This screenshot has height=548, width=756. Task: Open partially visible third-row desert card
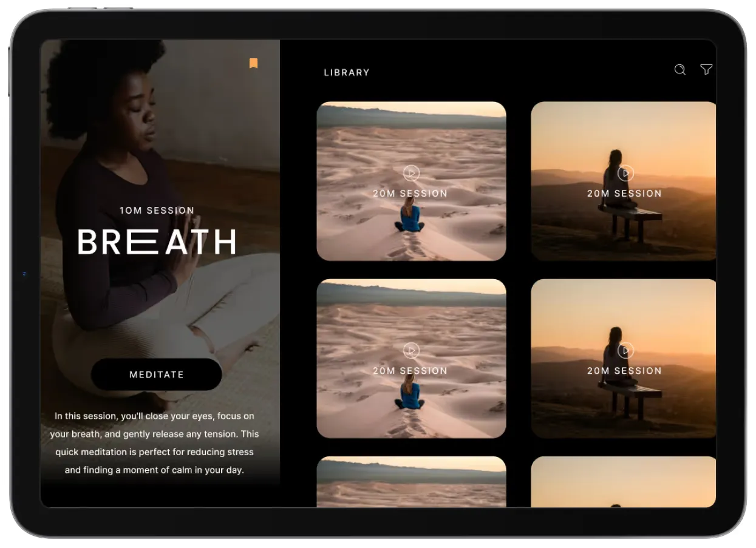pyautogui.click(x=411, y=482)
